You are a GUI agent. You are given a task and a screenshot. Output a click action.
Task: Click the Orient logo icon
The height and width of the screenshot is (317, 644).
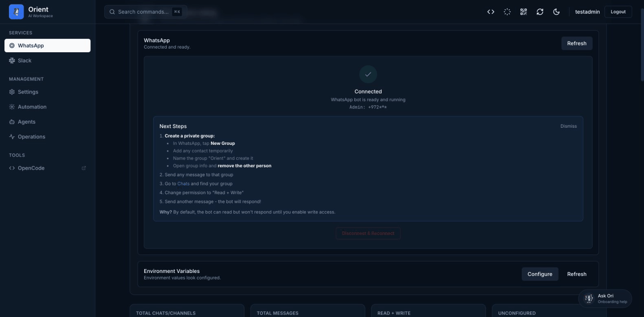[16, 12]
